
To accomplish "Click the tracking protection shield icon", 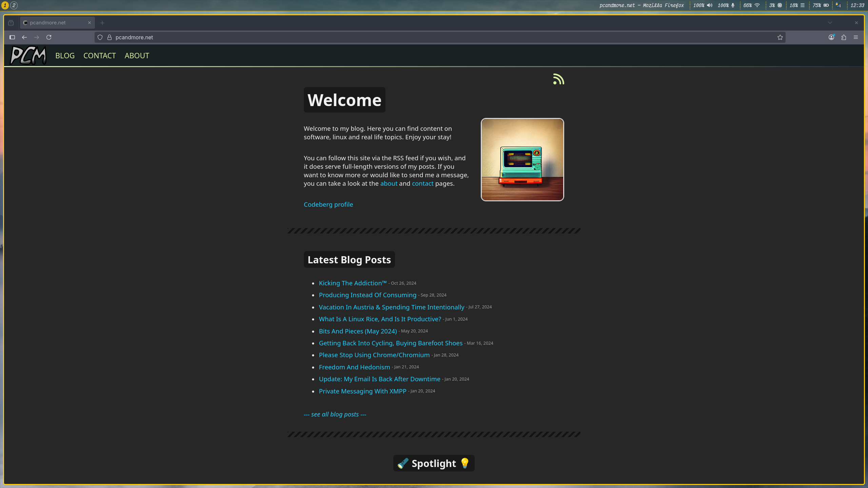I will (x=100, y=37).
